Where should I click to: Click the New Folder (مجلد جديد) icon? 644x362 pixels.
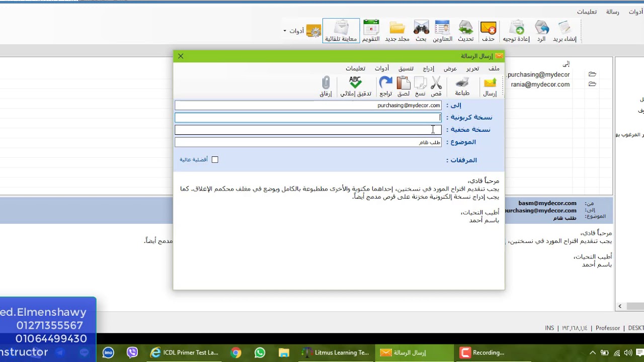pyautogui.click(x=397, y=31)
